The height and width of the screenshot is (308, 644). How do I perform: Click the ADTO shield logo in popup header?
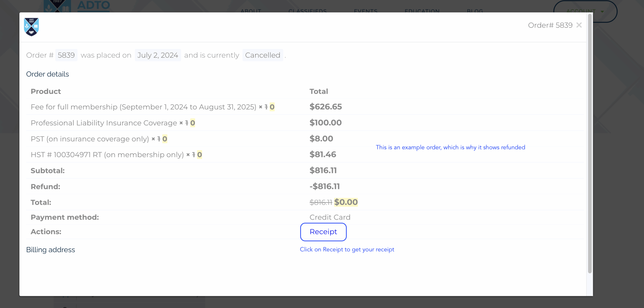point(31,27)
